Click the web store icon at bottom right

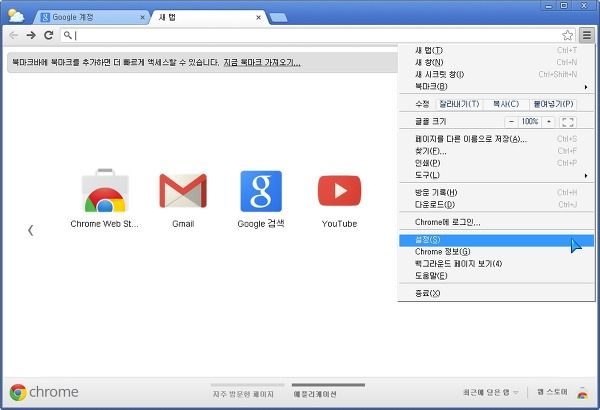click(582, 393)
